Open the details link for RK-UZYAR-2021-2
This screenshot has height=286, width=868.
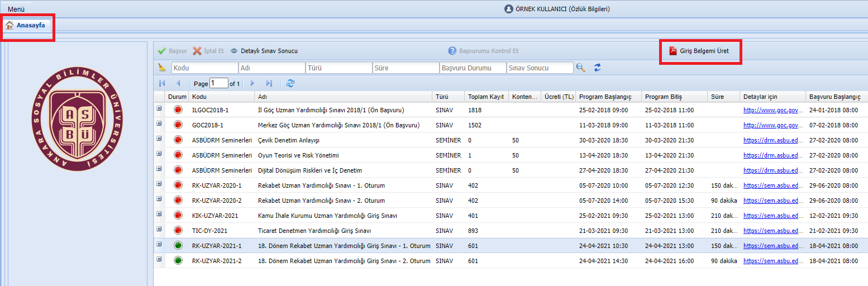click(x=773, y=261)
